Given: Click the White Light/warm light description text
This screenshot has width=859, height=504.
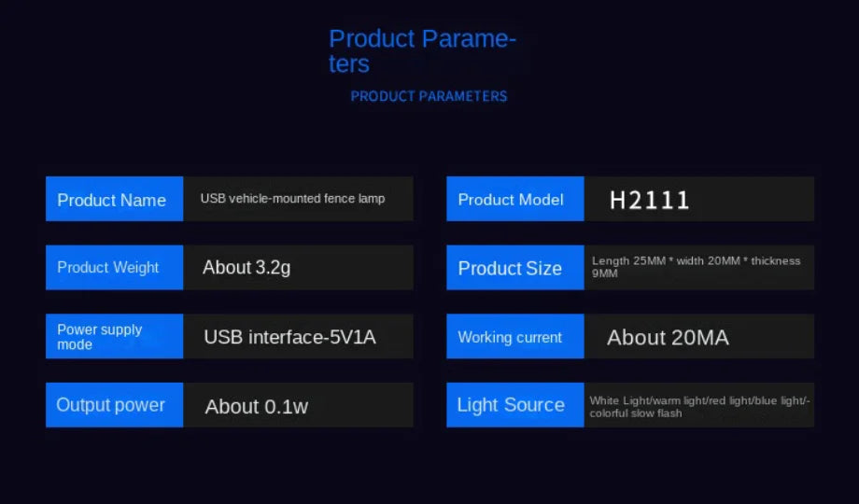Looking at the screenshot, I should point(699,401).
